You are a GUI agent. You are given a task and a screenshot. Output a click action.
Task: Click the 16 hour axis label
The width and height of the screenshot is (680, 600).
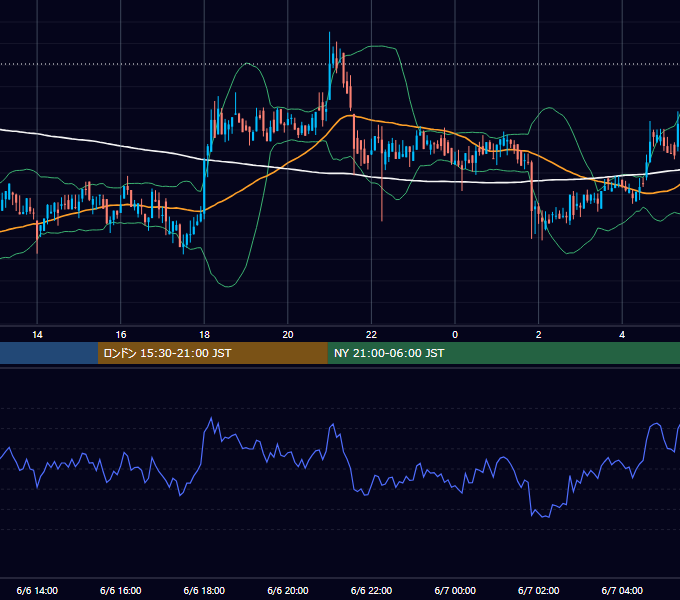(x=121, y=335)
